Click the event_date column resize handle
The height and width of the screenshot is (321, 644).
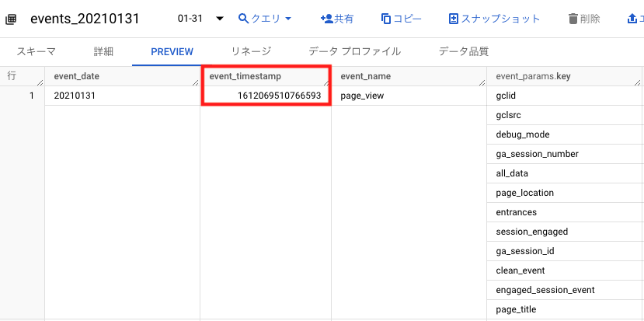pos(196,82)
